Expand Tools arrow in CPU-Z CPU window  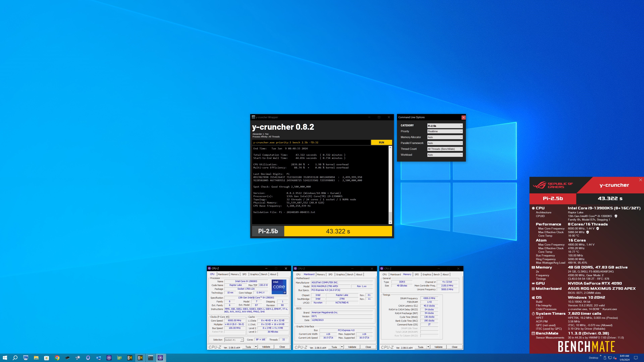(256, 347)
